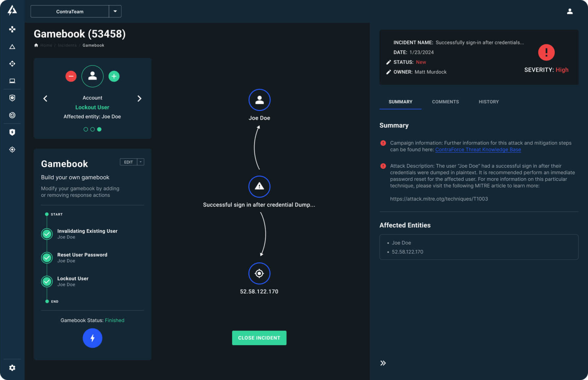Select first carousel pagination dot
Image resolution: width=588 pixels, height=380 pixels.
[86, 129]
